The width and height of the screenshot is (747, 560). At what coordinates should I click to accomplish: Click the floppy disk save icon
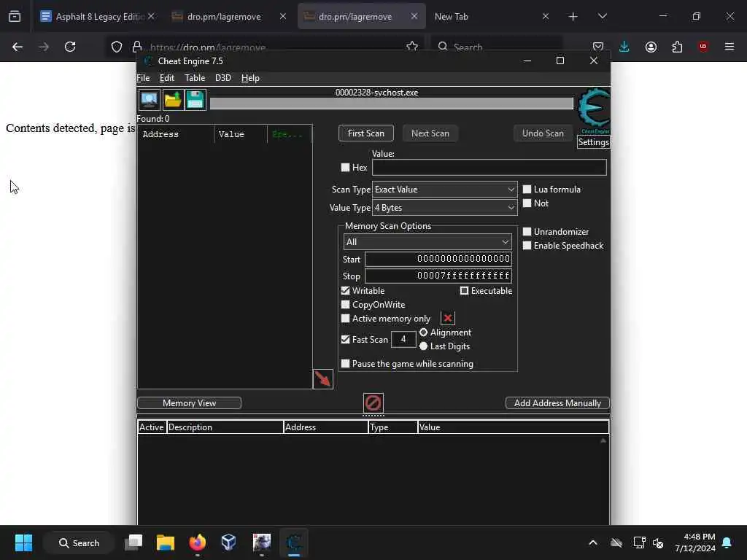(196, 100)
